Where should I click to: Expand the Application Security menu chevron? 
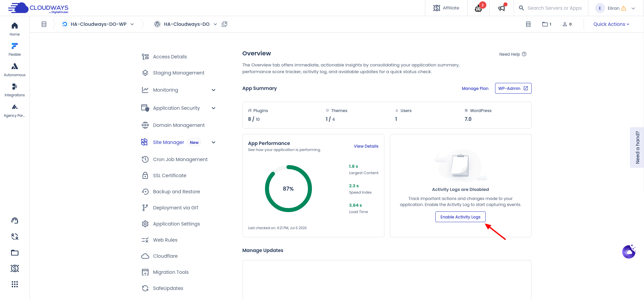coord(214,108)
